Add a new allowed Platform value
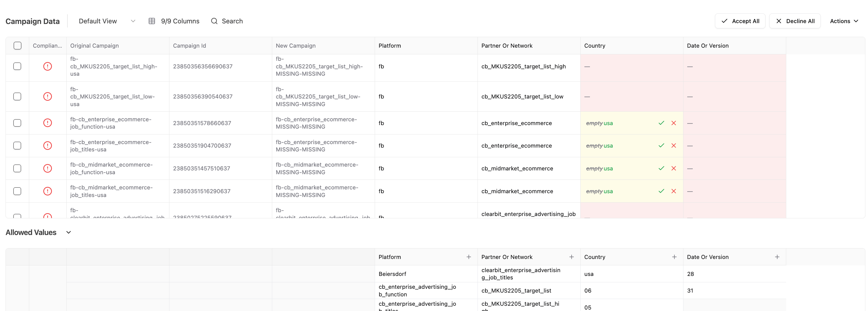Viewport: 868px width, 311px height. click(468, 257)
